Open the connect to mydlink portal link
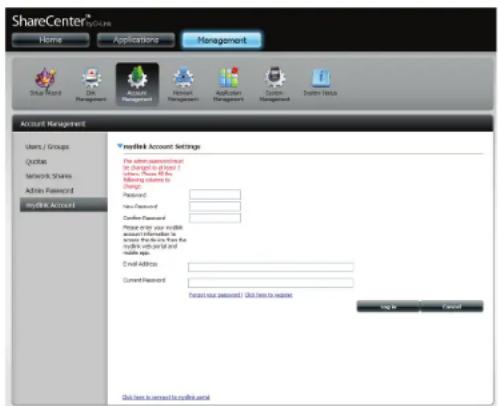 point(166,397)
